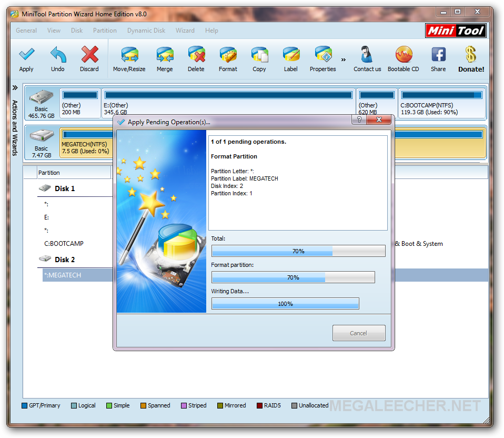
Task: Open the General menu
Action: point(26,31)
